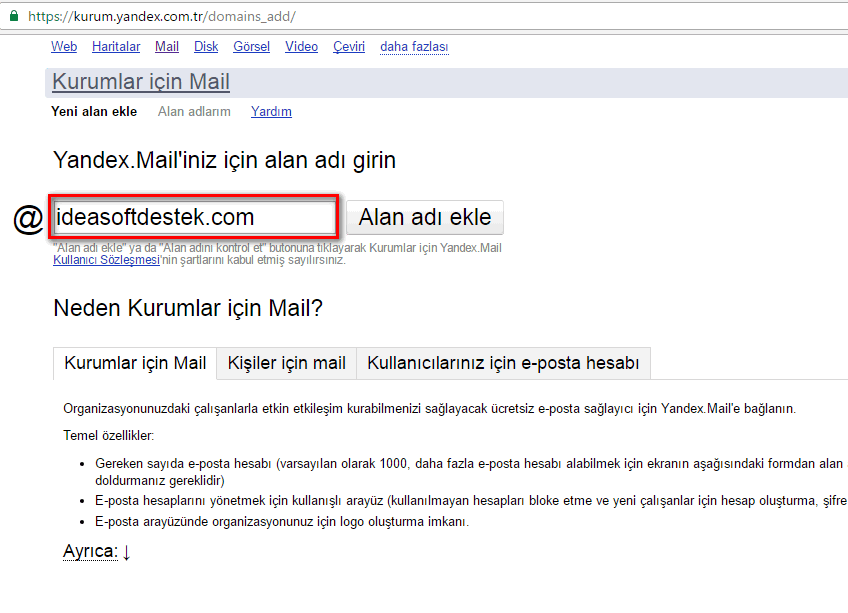848x613 pixels.
Task: Open the 'Alan adlarım' menu item
Action: click(x=194, y=111)
